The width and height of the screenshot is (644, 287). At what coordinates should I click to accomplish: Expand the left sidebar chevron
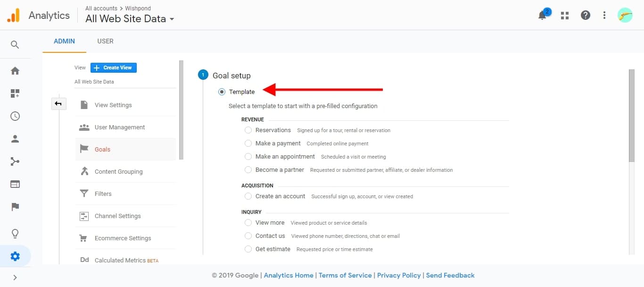[15, 278]
